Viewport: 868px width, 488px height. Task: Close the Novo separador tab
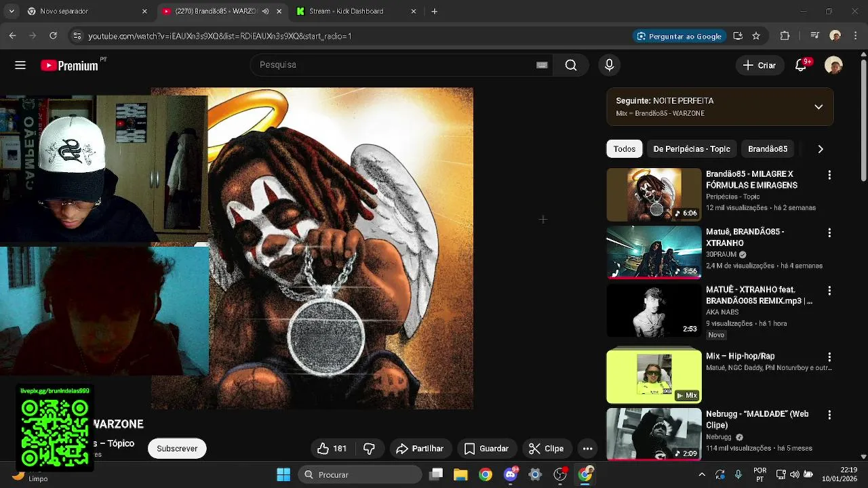144,12
